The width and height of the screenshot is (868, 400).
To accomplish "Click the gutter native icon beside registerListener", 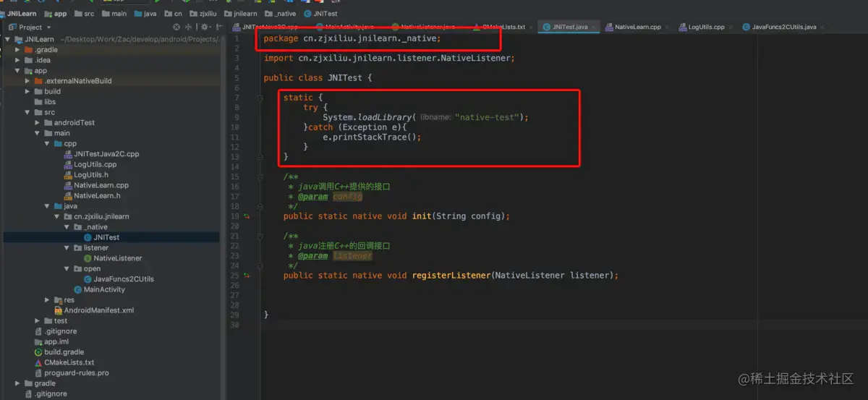I will (247, 276).
